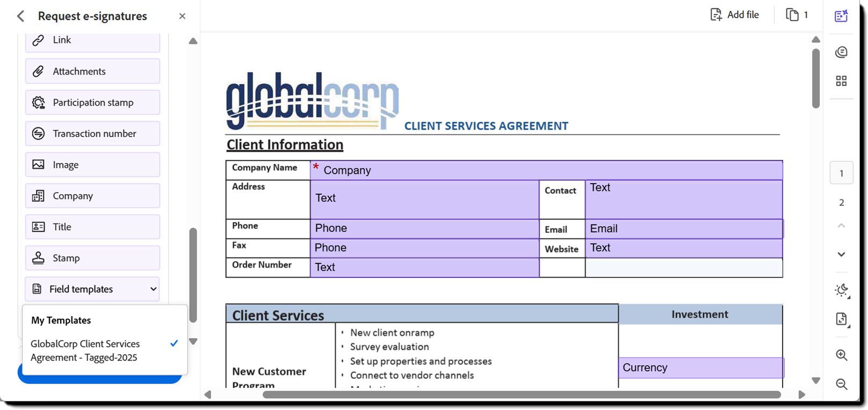Go to previous page with up chevron
The width and height of the screenshot is (868, 410).
point(841,226)
